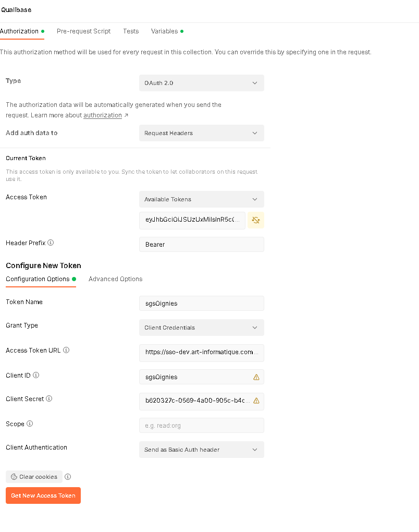Click the info icon beside Clear cookies
The width and height of the screenshot is (419, 532).
68,477
